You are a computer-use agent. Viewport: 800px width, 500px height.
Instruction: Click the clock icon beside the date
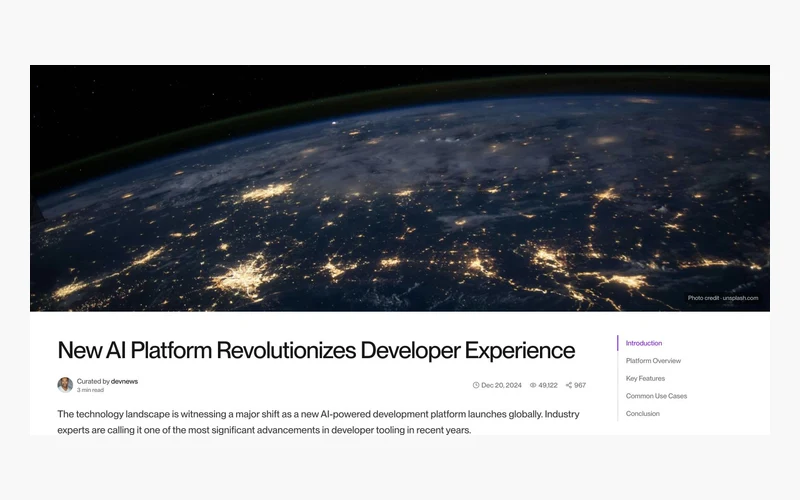[x=476, y=385]
